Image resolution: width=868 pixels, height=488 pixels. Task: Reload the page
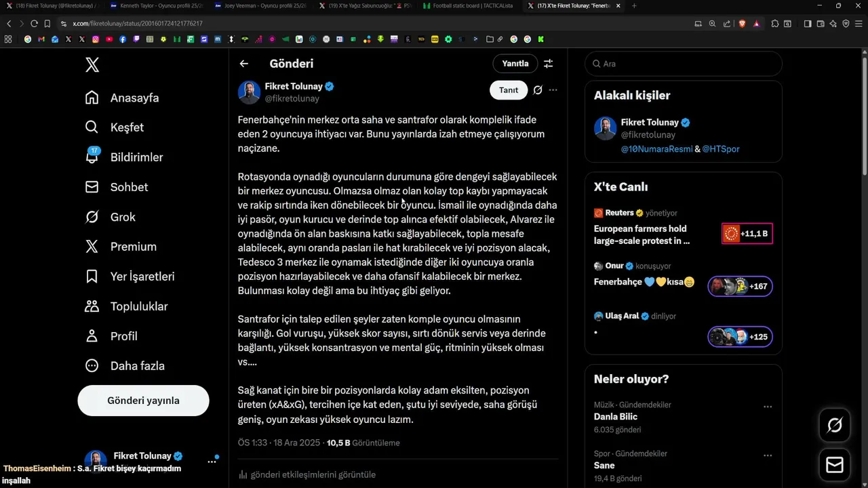(x=34, y=23)
